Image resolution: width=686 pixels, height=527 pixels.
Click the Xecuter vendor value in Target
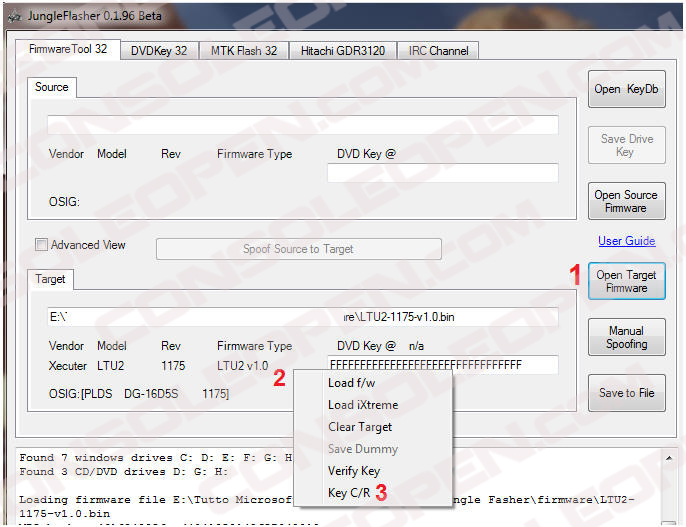68,366
